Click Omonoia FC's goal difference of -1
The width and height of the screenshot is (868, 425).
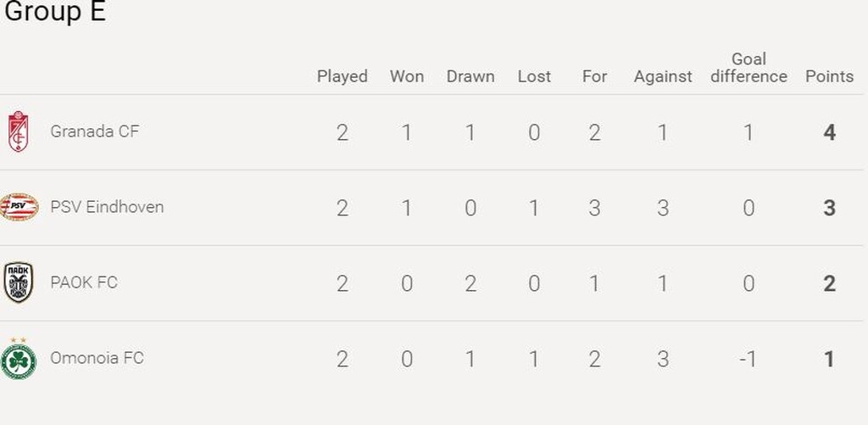coord(748,359)
